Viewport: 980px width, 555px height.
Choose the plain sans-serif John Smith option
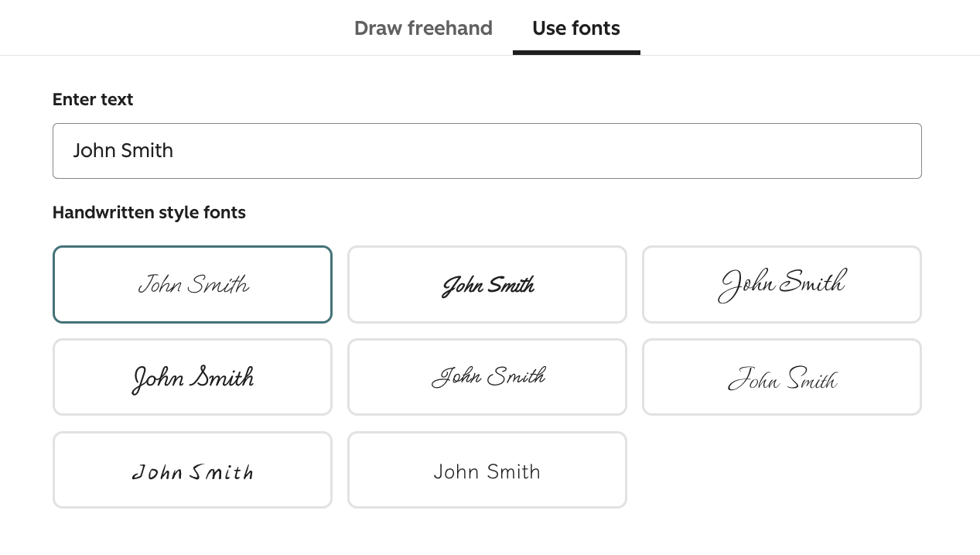coord(487,470)
